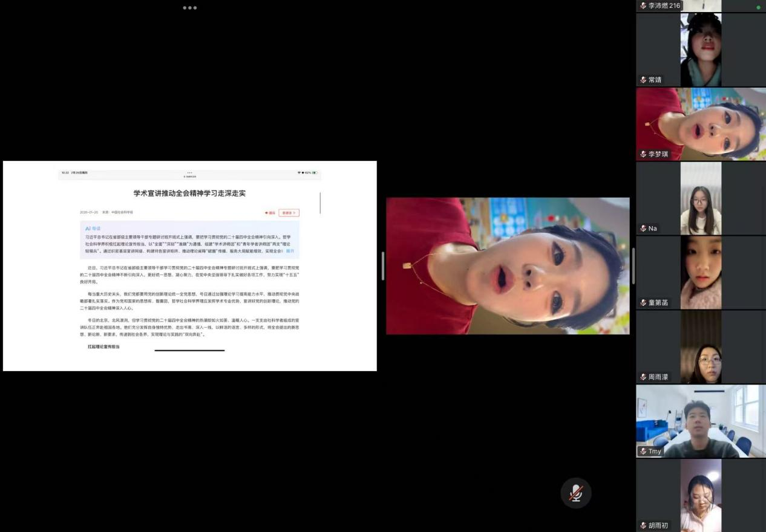This screenshot has height=532, width=766.
Task: Click the home indicator bar in shared screen
Action: coord(189,350)
